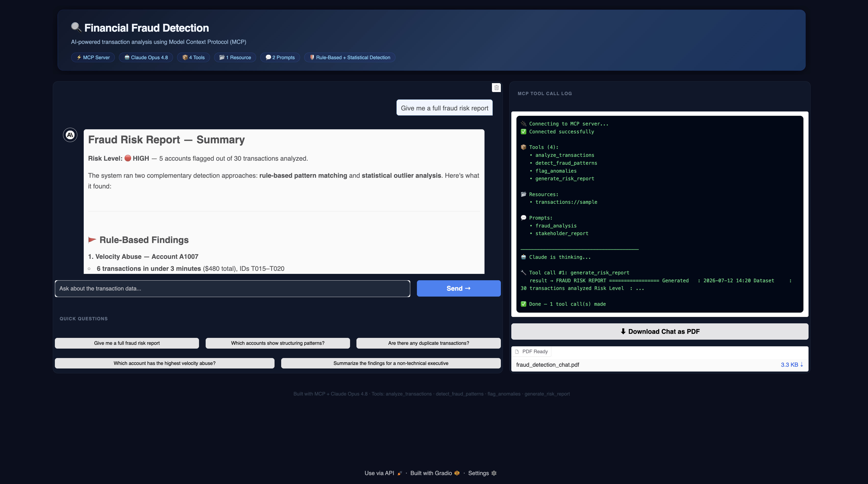Click the fraud_detection_chat.pdf file name
This screenshot has width=868, height=484.
pyautogui.click(x=548, y=365)
